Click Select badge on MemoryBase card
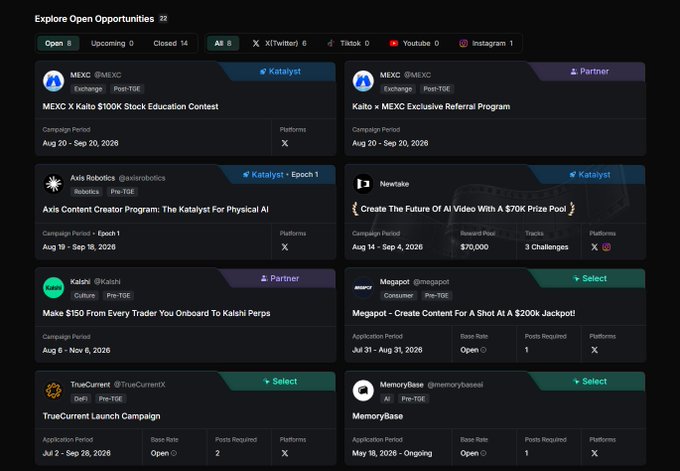This screenshot has height=471, width=680. pyautogui.click(x=589, y=381)
